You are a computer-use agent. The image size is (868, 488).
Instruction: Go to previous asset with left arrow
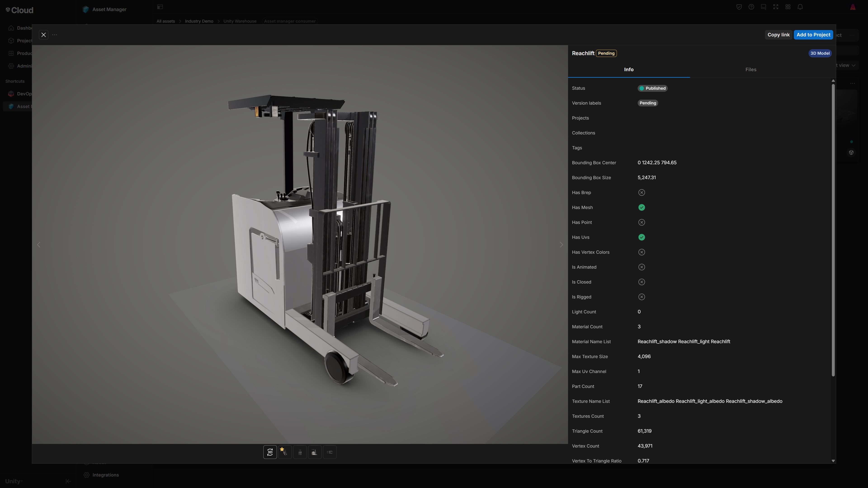[x=39, y=245]
